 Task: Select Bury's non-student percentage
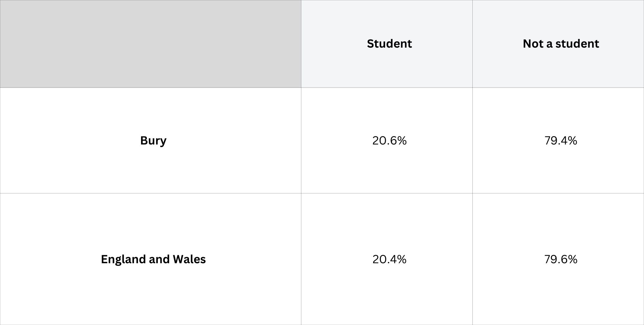[x=561, y=141]
